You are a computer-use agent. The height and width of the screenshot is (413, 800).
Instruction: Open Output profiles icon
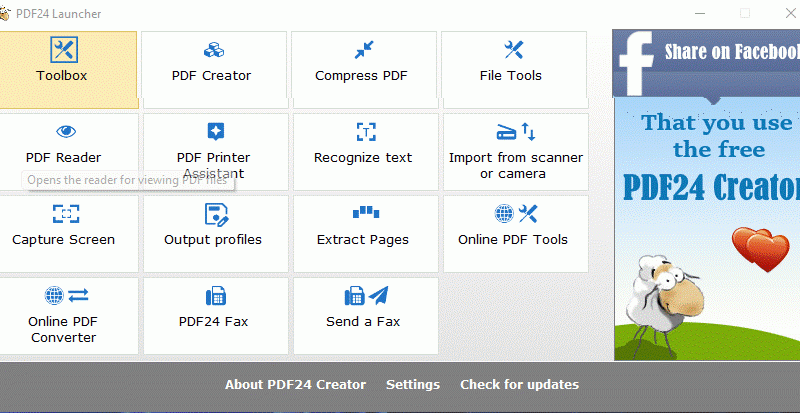pyautogui.click(x=216, y=214)
